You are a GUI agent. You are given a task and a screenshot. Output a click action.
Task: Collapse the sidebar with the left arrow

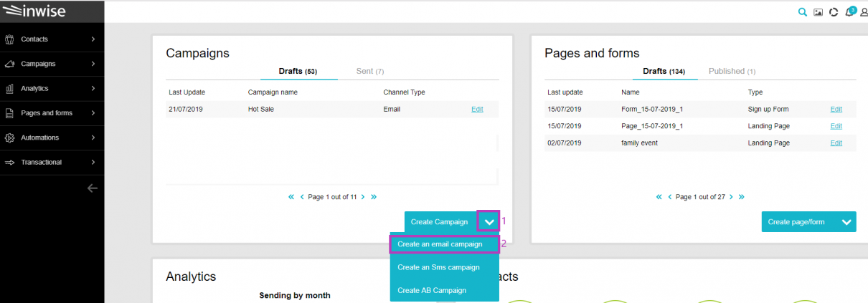[92, 188]
